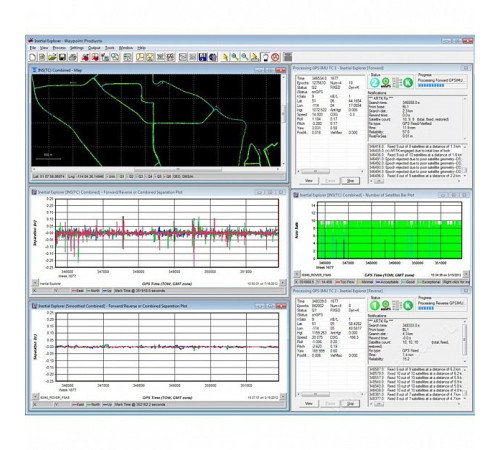This screenshot has height=450, width=500.
Task: Click the green K status icon in Forward window
Action: tap(408, 82)
